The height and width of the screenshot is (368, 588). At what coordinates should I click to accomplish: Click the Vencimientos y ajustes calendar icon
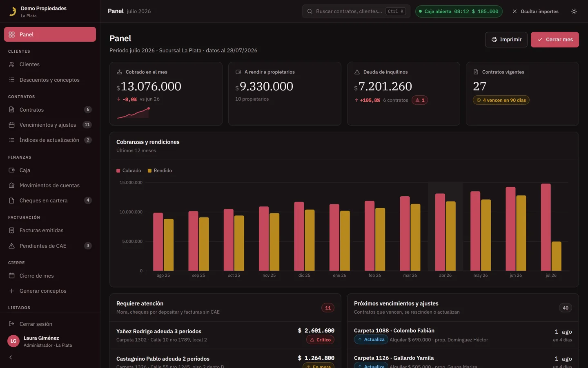point(11,125)
